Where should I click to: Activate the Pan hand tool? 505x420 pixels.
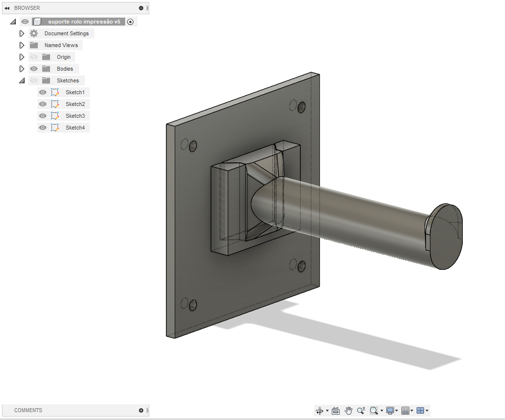click(348, 410)
